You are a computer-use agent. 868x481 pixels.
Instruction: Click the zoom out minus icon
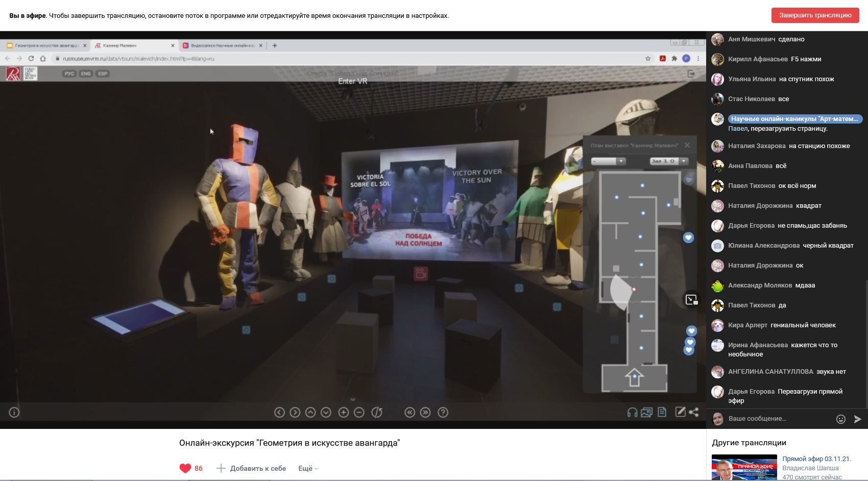(359, 412)
